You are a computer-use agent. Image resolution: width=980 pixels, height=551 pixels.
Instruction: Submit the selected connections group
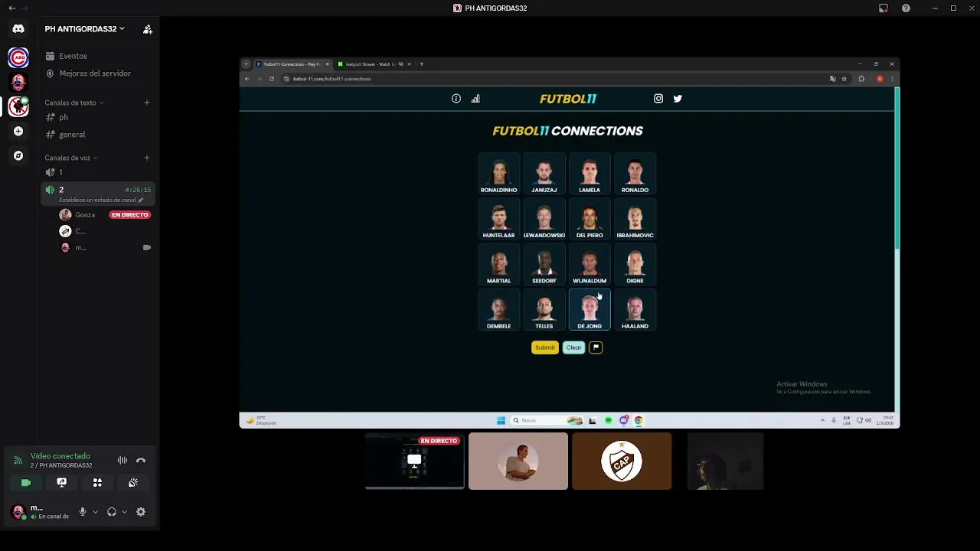click(545, 347)
